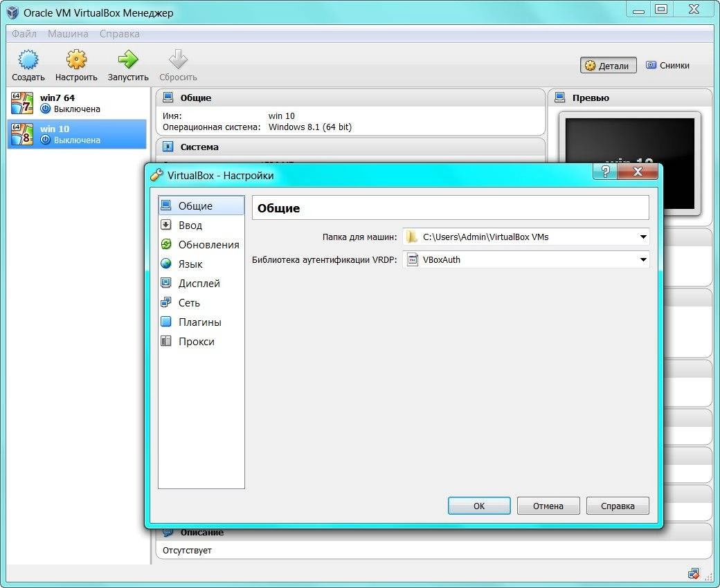Click the status bar network icon at bottom right
This screenshot has height=588, width=720.
(694, 573)
